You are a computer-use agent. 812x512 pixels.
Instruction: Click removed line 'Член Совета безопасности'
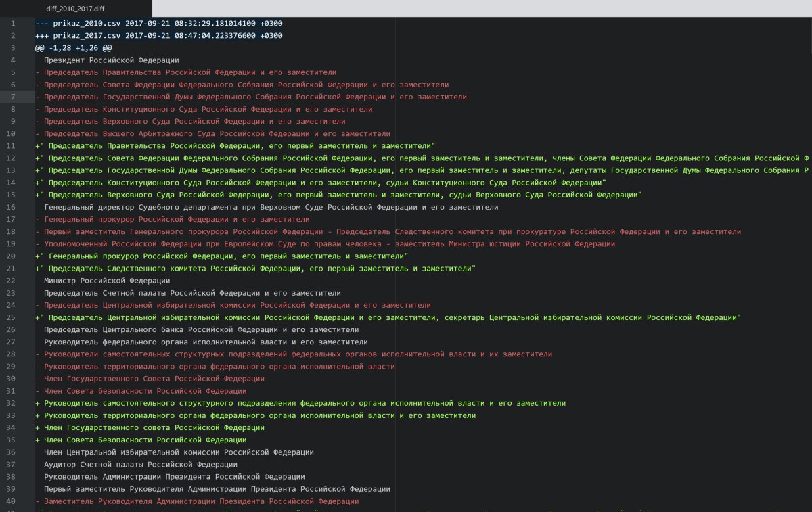(141, 391)
